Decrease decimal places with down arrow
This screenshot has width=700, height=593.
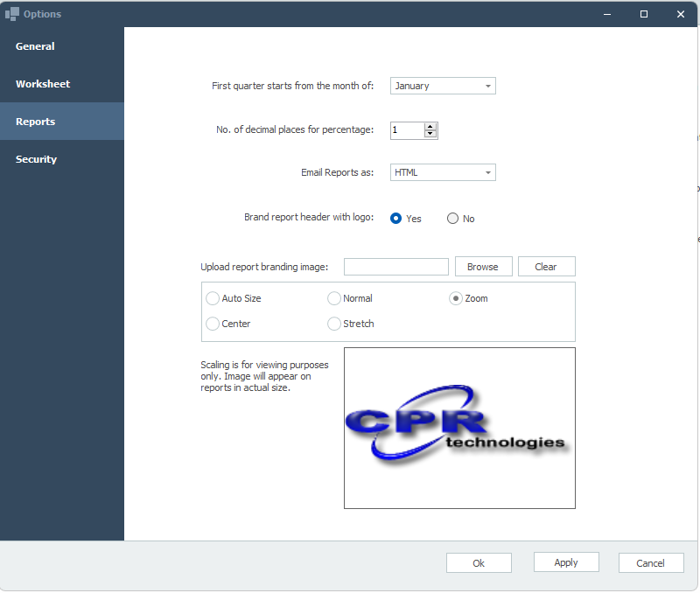click(430, 134)
